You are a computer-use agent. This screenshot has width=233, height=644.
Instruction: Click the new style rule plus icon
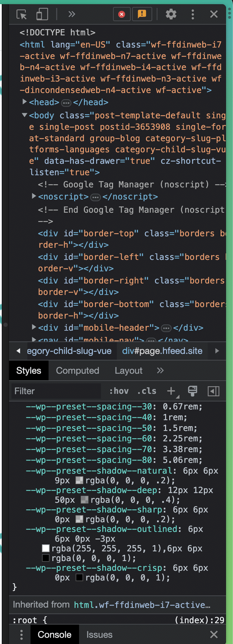coord(171,391)
